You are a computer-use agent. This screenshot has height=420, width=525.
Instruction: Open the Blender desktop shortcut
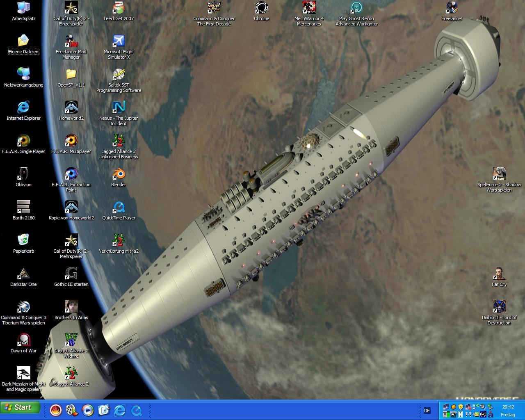click(x=119, y=174)
